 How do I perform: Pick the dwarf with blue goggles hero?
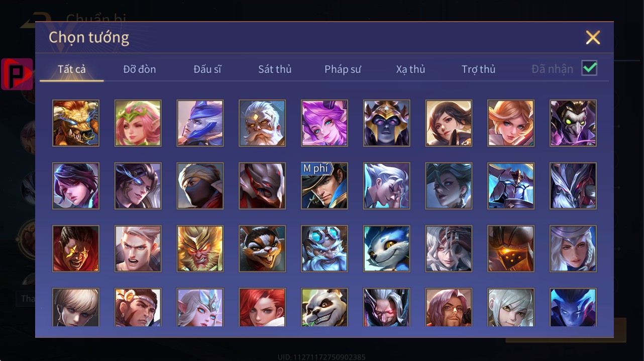pos(325,249)
